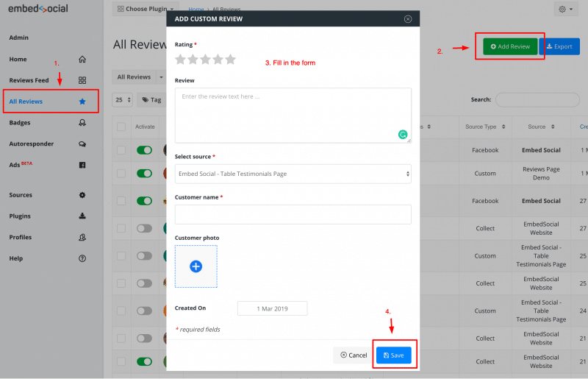Screen dimensions: 588x379
Task: Click the Search input field
Action: 537,100
